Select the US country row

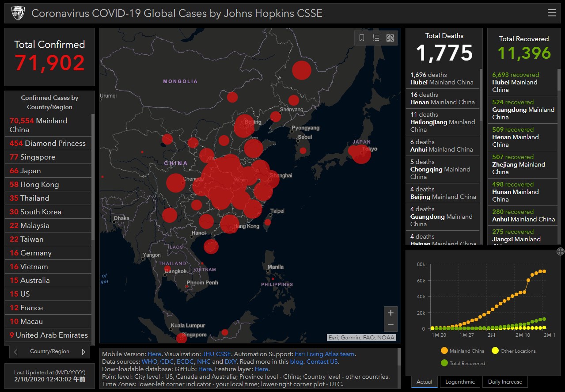click(x=48, y=294)
